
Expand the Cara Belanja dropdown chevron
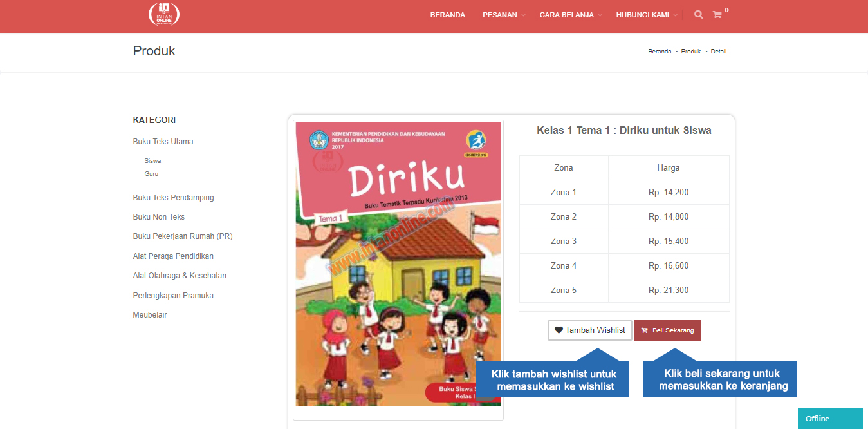click(x=600, y=15)
